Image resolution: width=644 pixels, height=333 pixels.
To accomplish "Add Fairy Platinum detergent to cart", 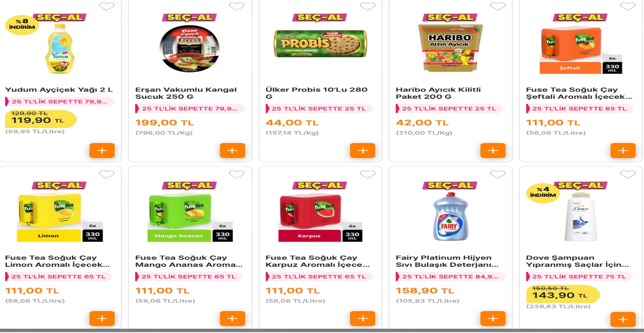I will pyautogui.click(x=493, y=319).
